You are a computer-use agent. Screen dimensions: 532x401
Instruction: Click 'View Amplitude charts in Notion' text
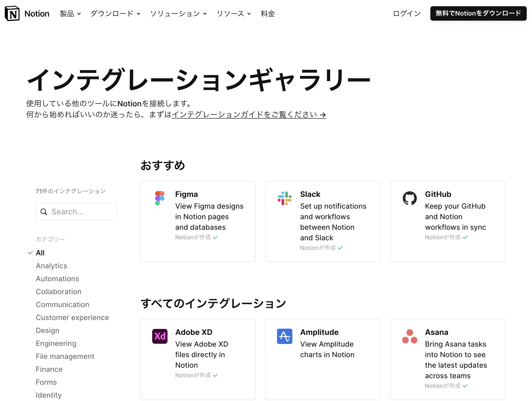[x=327, y=349]
